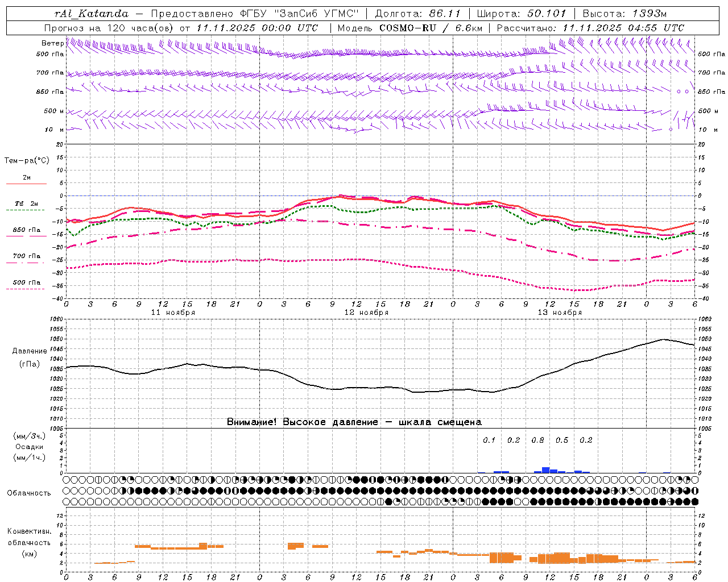Click the "(мм/1ч.)" unit label
The width and height of the screenshot is (728, 582).
pyautogui.click(x=29, y=458)
